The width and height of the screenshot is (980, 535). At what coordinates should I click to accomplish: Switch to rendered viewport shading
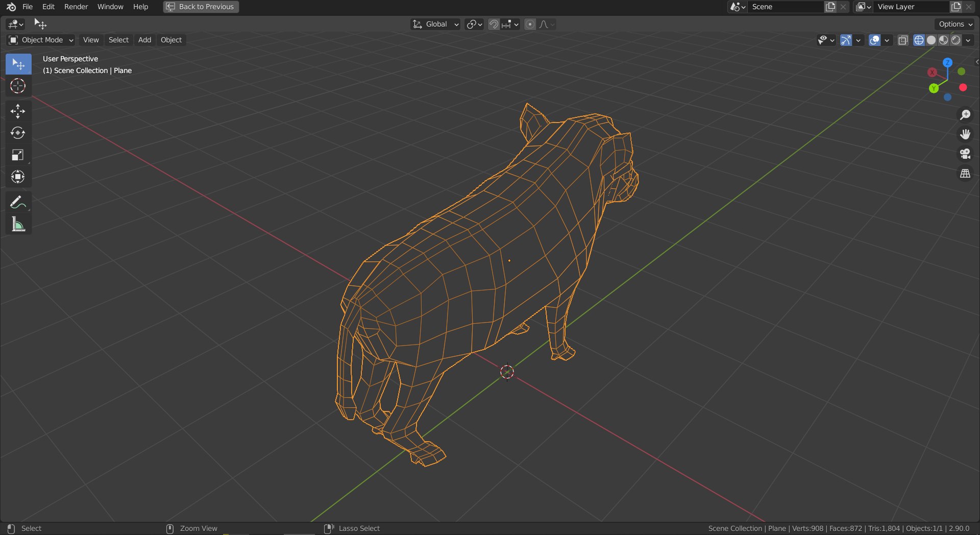(x=955, y=40)
